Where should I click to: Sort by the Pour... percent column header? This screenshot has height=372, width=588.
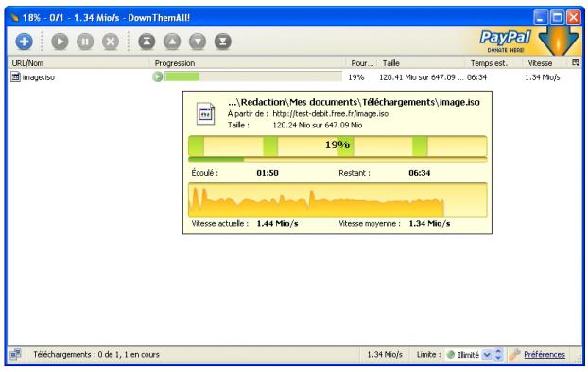click(361, 63)
